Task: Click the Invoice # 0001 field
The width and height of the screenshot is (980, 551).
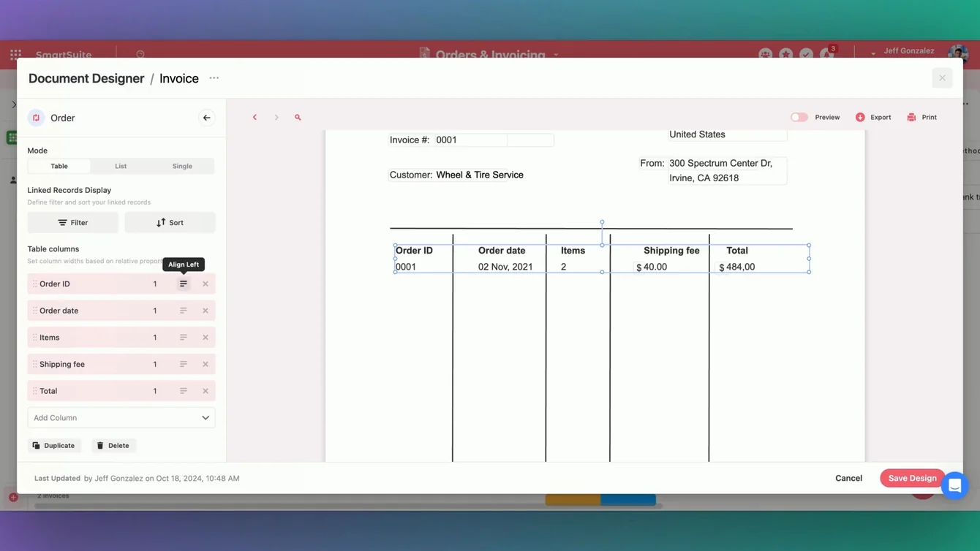Action: pyautogui.click(x=472, y=140)
